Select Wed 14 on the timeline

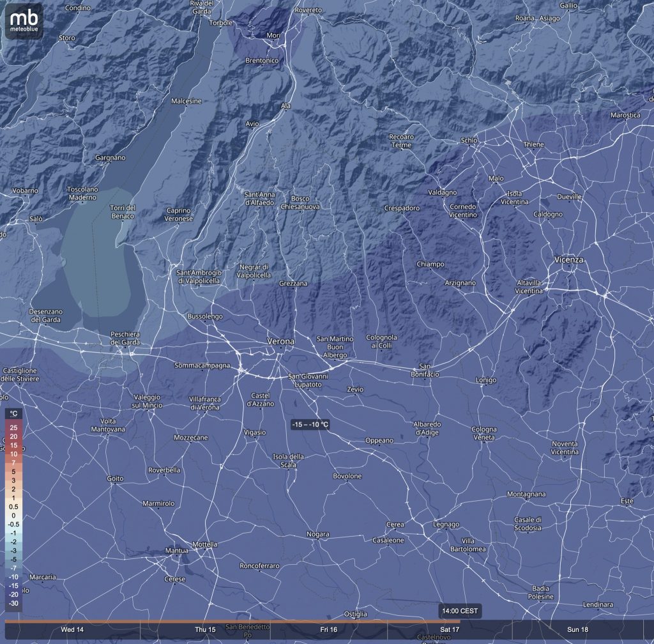coord(72,629)
